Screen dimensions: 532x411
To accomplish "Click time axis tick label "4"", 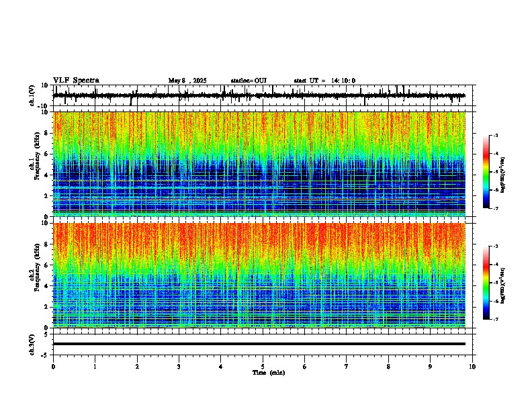I will [221, 367].
